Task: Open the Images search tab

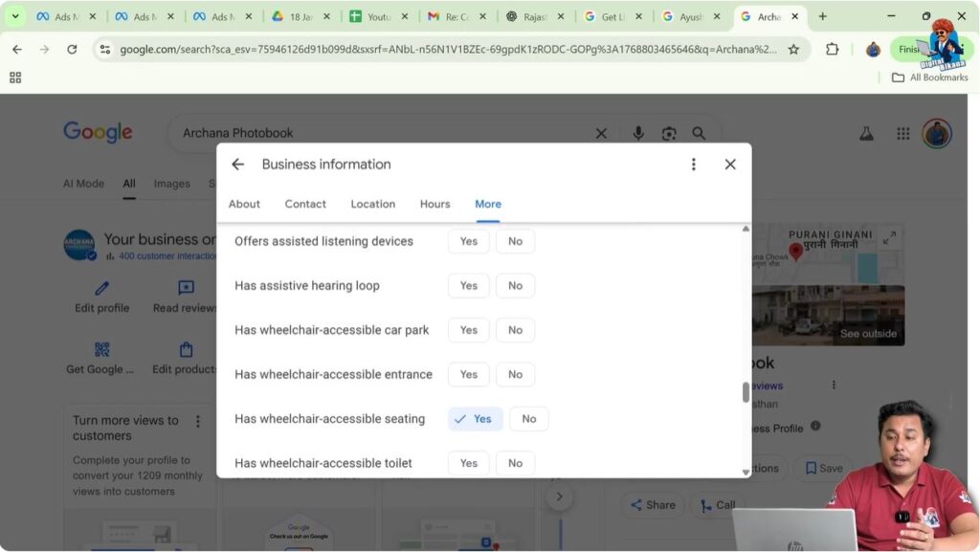Action: [x=172, y=183]
